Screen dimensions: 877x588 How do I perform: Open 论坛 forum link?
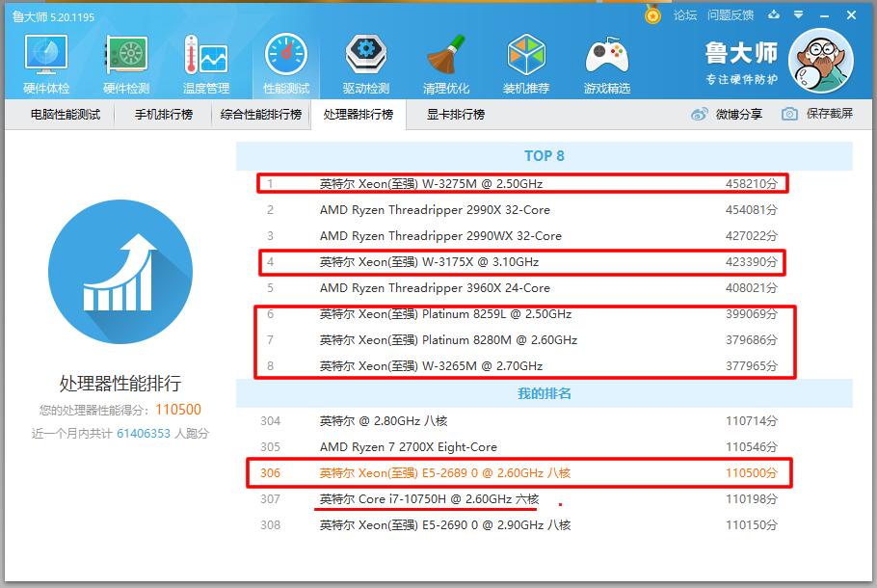pyautogui.click(x=685, y=15)
